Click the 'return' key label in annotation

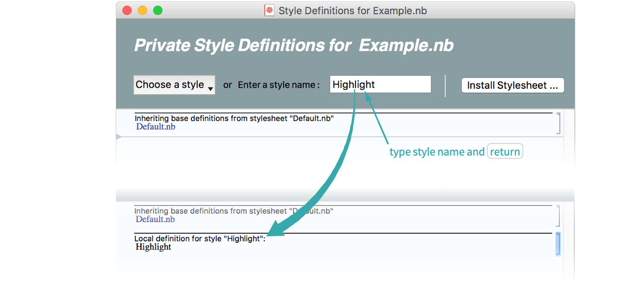pos(505,152)
